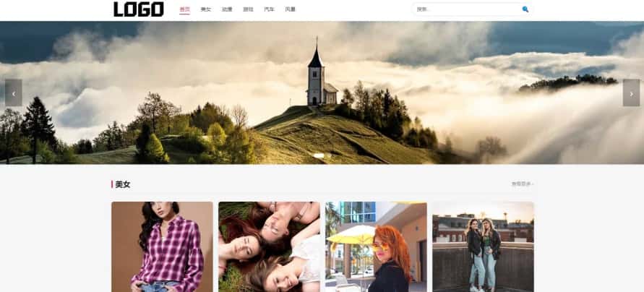Screen dimensions: 644x292
Task: Click the blue search magnifier icon
Action: pos(525,9)
